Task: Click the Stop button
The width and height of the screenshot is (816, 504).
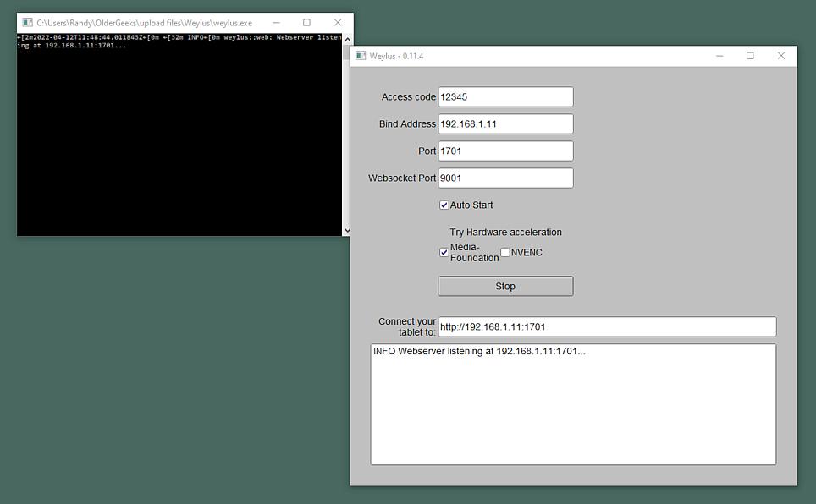Action: tap(505, 286)
